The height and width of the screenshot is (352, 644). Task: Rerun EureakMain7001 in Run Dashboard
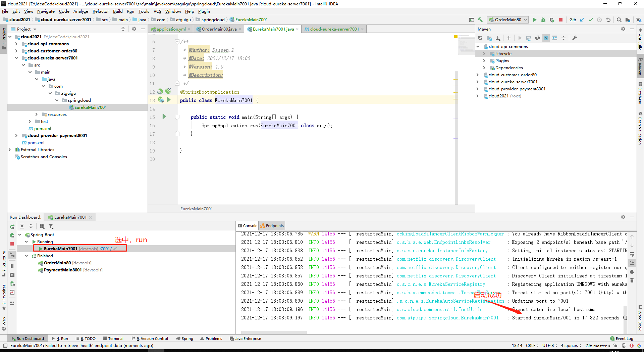12,226
